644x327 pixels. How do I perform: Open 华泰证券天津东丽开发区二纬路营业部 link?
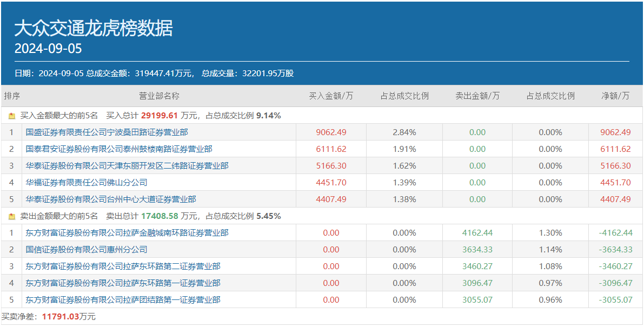click(x=127, y=166)
